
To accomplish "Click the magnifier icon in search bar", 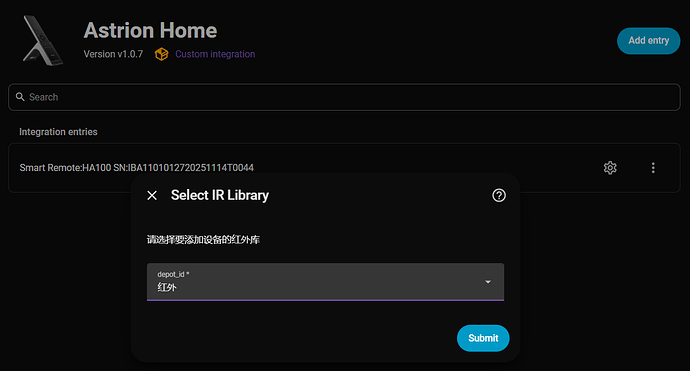I will point(20,97).
